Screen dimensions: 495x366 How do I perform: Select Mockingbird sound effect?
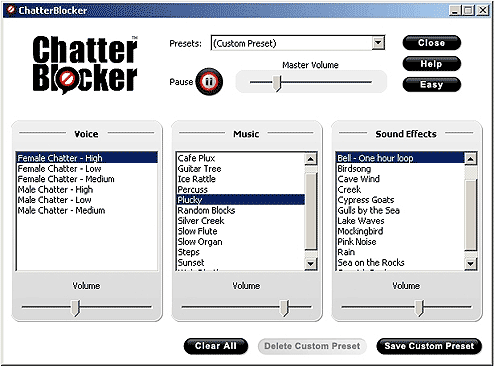[400, 231]
